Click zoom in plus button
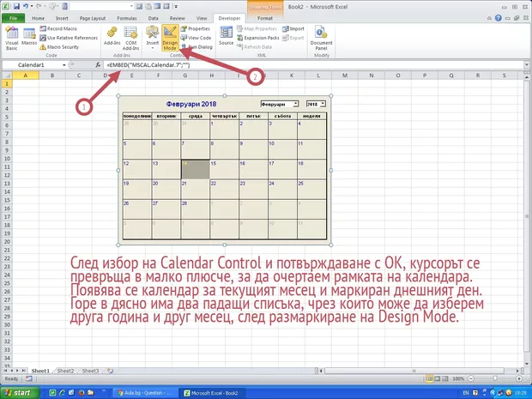Image resolution: width=532 pixels, height=399 pixels. coord(519,378)
